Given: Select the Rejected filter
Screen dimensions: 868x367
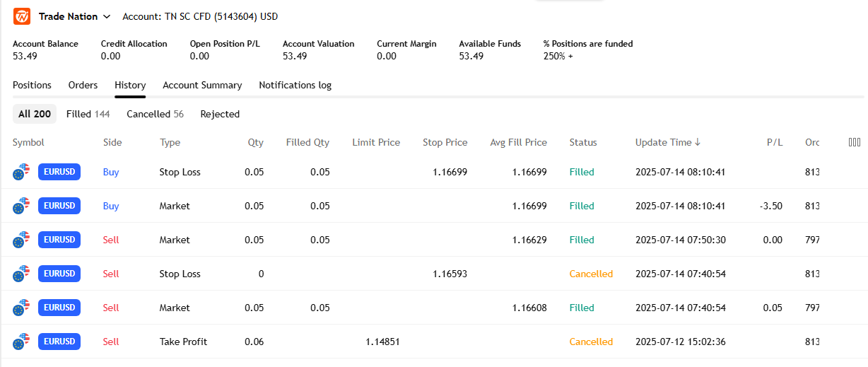Looking at the screenshot, I should [220, 114].
